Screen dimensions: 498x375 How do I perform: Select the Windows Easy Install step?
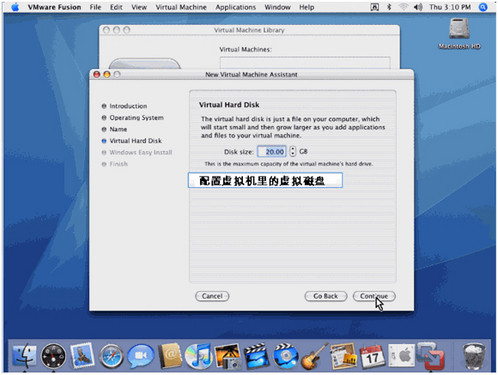pos(137,152)
